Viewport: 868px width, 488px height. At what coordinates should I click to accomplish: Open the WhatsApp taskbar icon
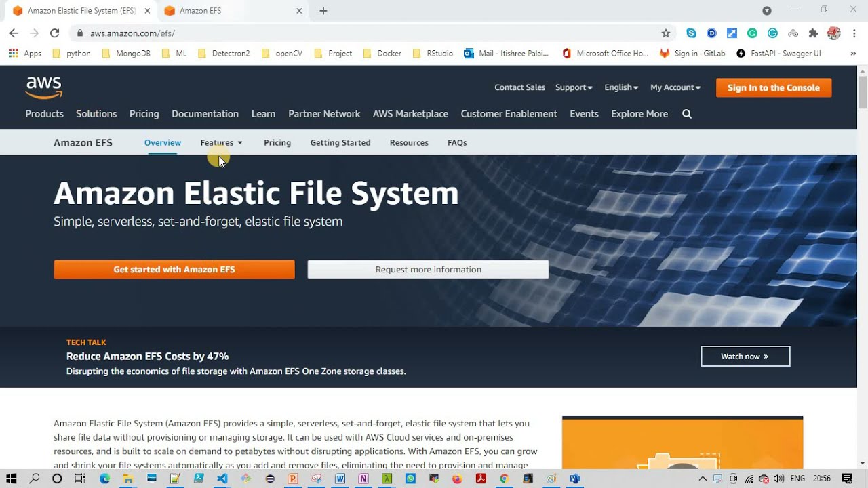tap(410, 479)
